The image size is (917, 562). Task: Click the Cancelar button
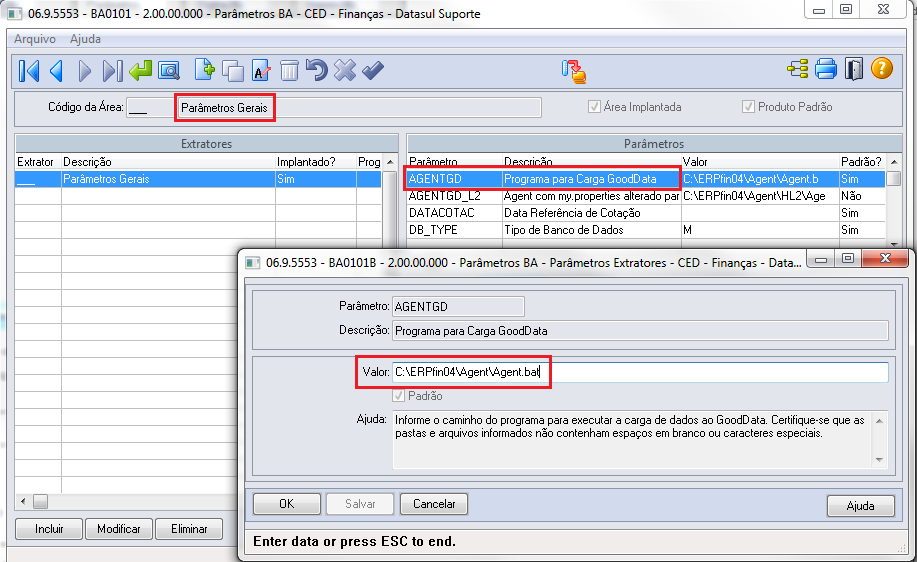pyautogui.click(x=434, y=504)
